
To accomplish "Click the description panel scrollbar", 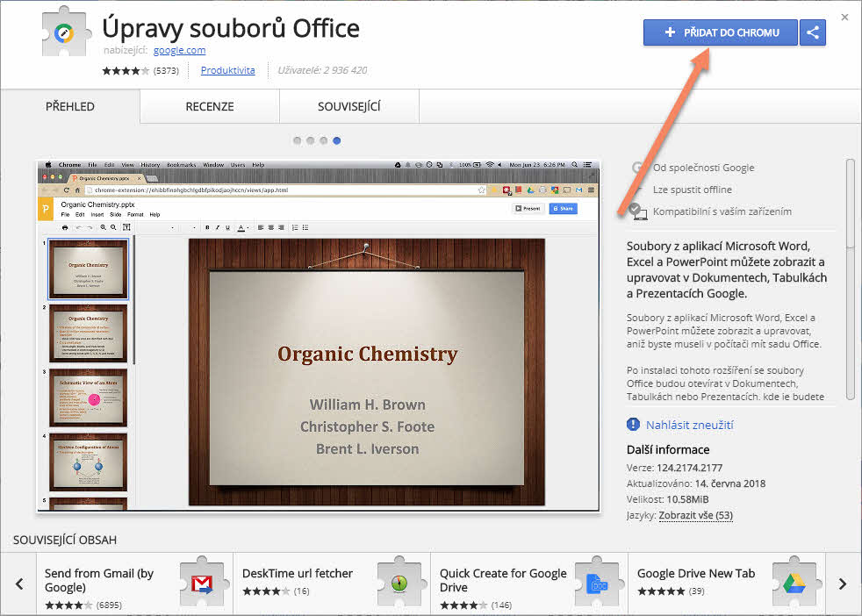I will pyautogui.click(x=850, y=279).
